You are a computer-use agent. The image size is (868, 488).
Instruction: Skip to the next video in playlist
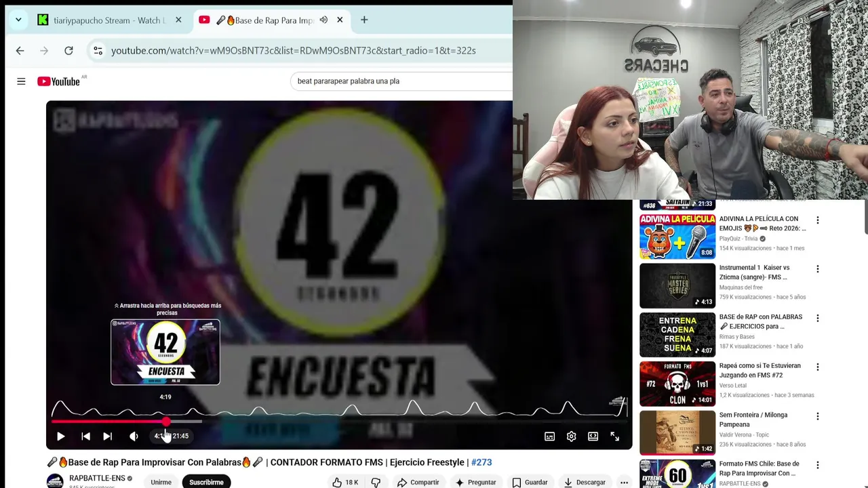pyautogui.click(x=107, y=436)
